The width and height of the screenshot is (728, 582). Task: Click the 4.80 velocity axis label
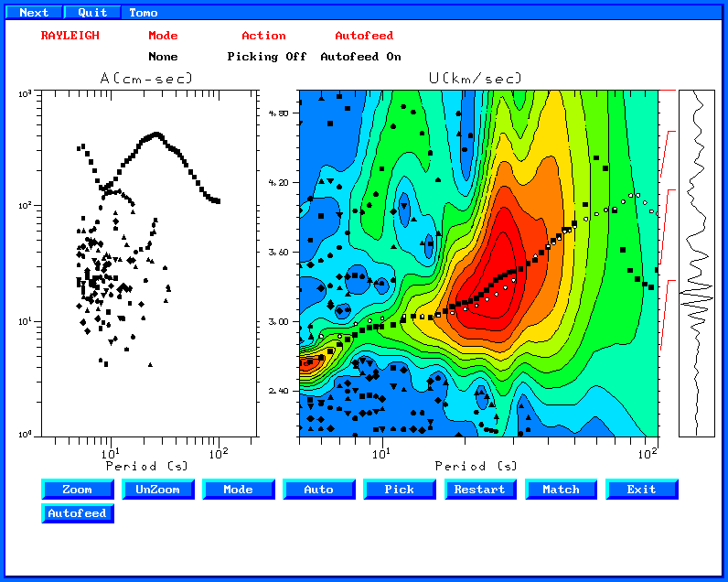click(278, 113)
